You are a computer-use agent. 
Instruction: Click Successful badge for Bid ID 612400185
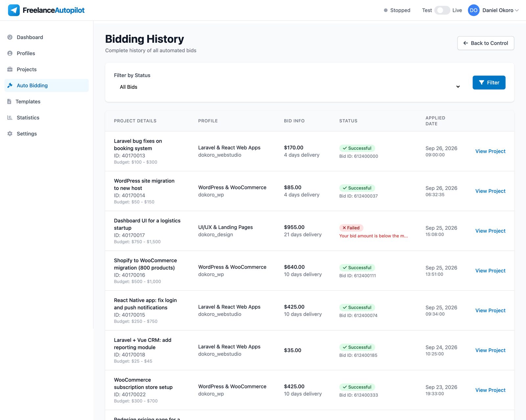click(357, 347)
